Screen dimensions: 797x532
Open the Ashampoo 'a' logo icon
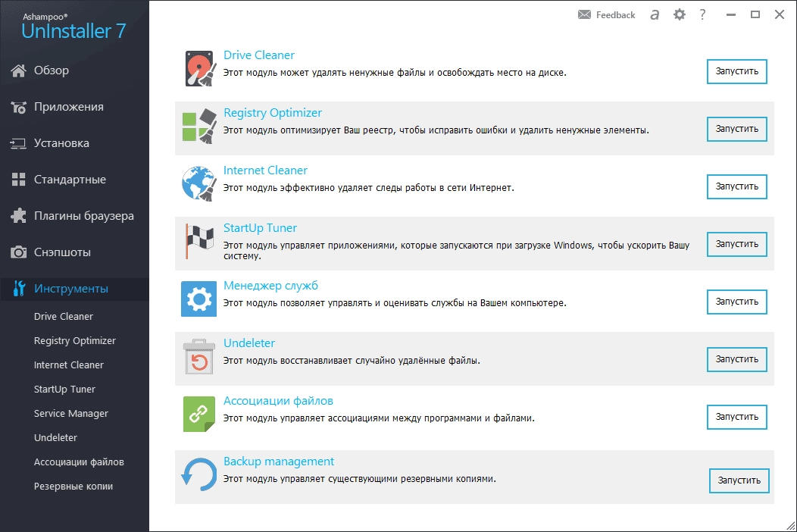[x=655, y=14]
